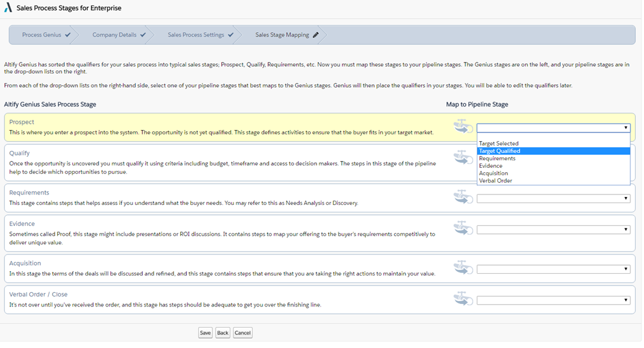Viewport: 644px width, 348px height.
Task: Click the checkmark beside Sales Process Settings
Action: [x=231, y=35]
